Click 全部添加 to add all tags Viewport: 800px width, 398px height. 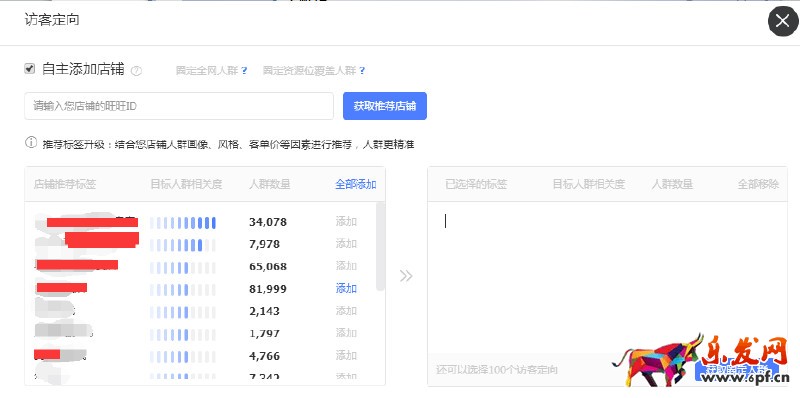point(356,184)
